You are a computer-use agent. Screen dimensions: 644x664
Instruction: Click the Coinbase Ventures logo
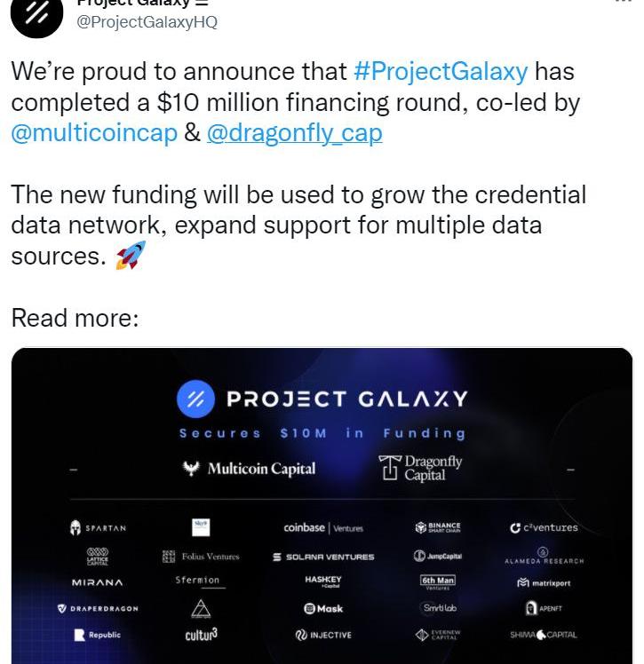pyautogui.click(x=323, y=528)
